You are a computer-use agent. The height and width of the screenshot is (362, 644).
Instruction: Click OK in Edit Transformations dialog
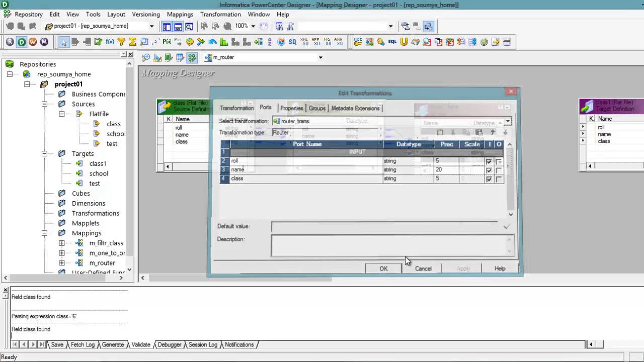(383, 268)
